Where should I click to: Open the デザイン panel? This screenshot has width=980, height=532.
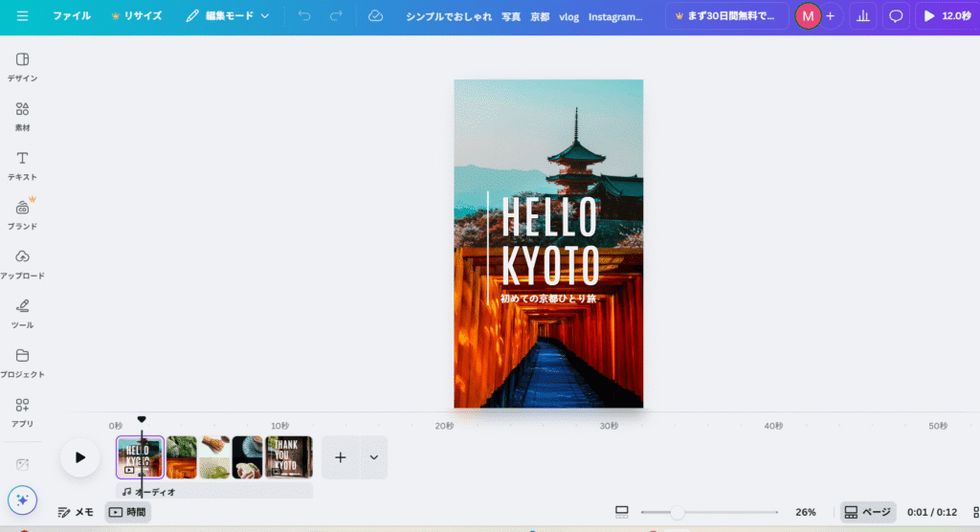coord(23,67)
